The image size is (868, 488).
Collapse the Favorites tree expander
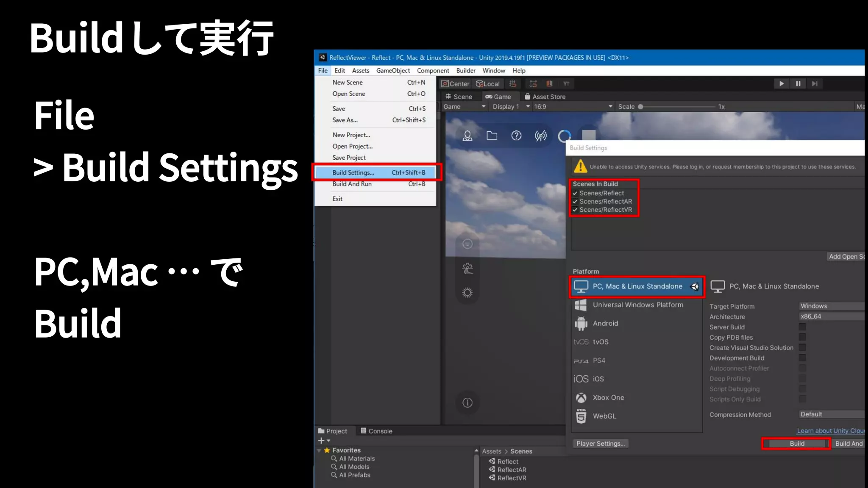(x=319, y=450)
